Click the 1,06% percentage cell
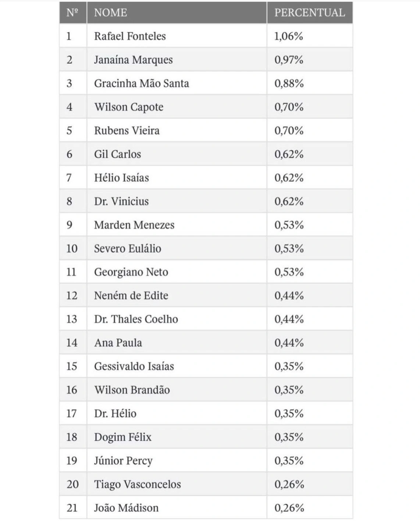Image resolution: width=420 pixels, height=521 pixels. 289,36
